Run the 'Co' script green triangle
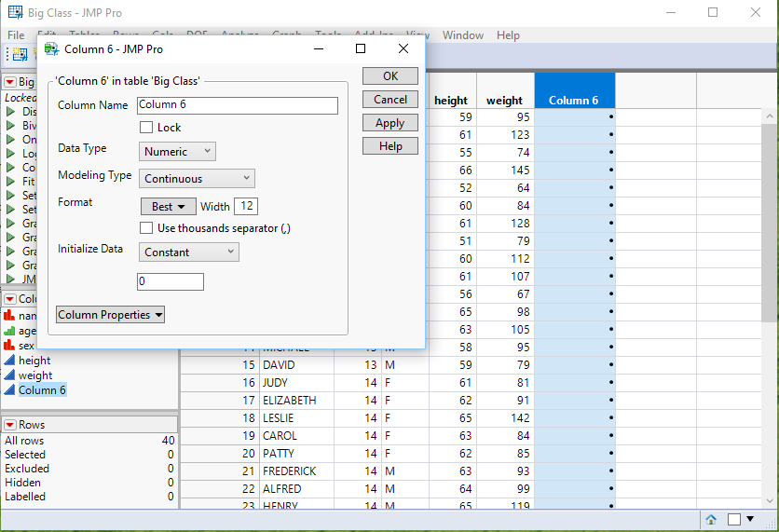779x532 pixels. [x=10, y=167]
